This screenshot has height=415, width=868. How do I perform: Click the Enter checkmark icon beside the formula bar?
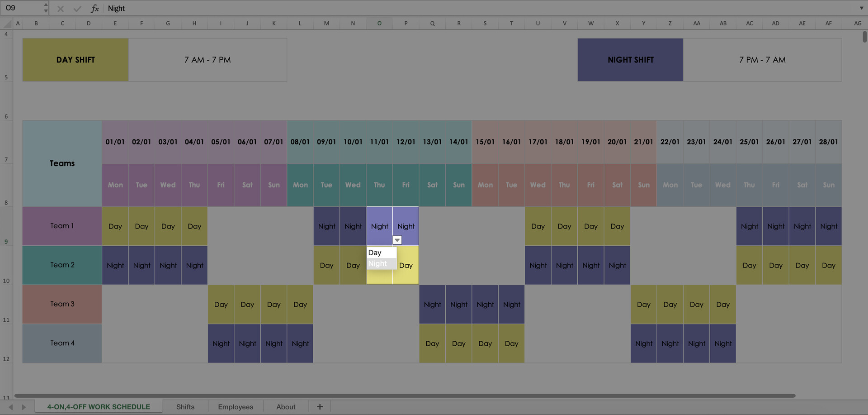click(77, 8)
